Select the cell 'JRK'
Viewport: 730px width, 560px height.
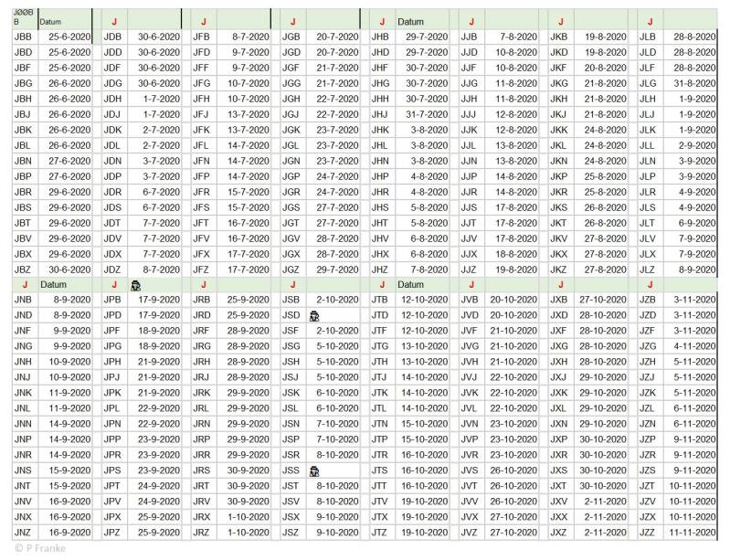coord(202,393)
